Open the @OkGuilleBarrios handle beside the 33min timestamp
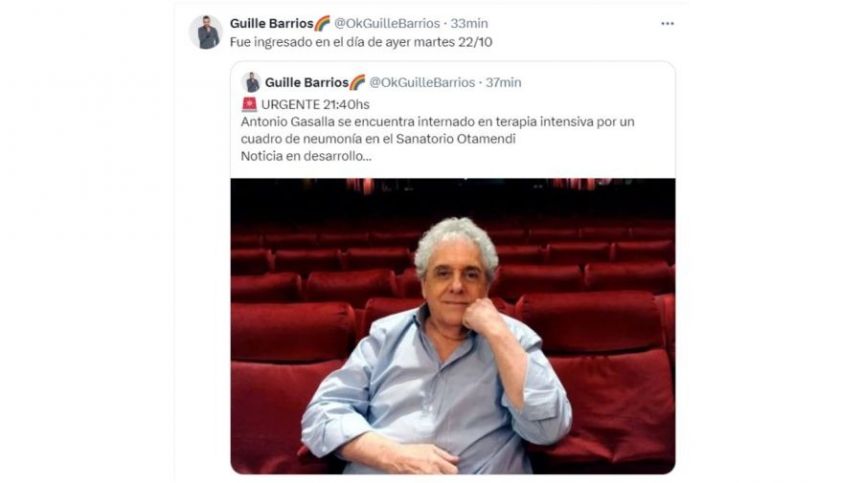The image size is (862, 483). point(387,24)
